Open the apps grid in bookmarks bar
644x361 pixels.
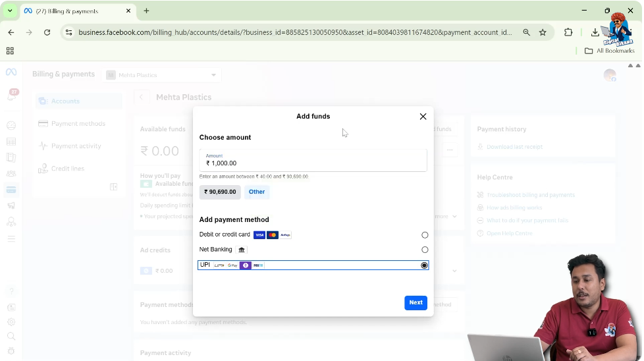click(x=10, y=51)
